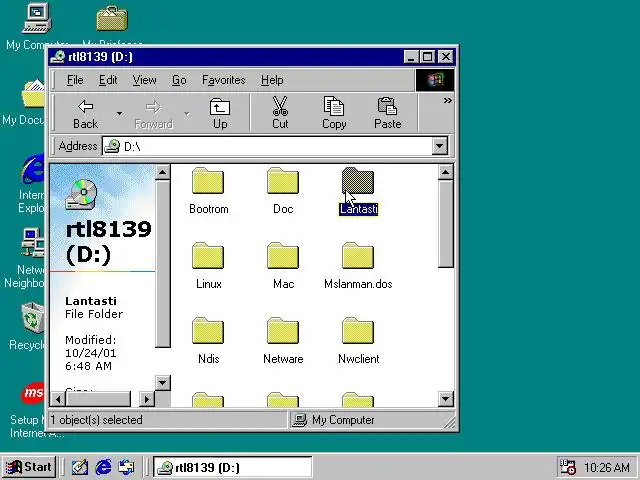Click the file list vertical scrollbar thumb
640x480 pixels.
click(x=446, y=224)
